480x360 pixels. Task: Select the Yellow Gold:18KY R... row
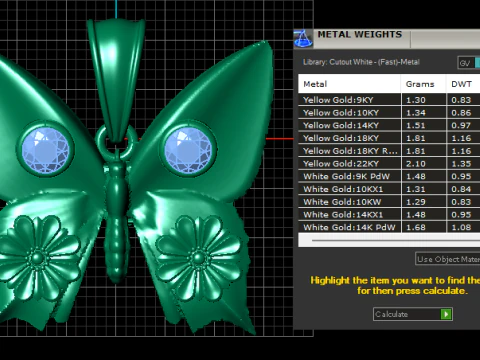pyautogui.click(x=389, y=151)
